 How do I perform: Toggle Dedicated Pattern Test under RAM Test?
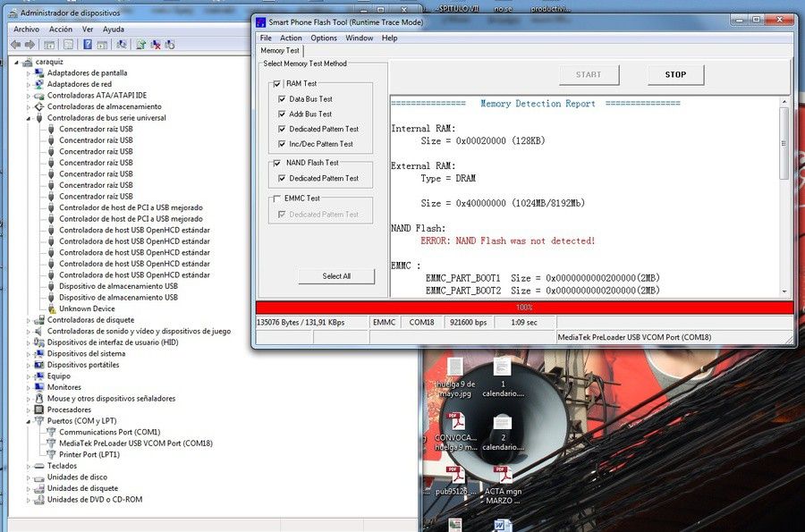pyautogui.click(x=282, y=129)
